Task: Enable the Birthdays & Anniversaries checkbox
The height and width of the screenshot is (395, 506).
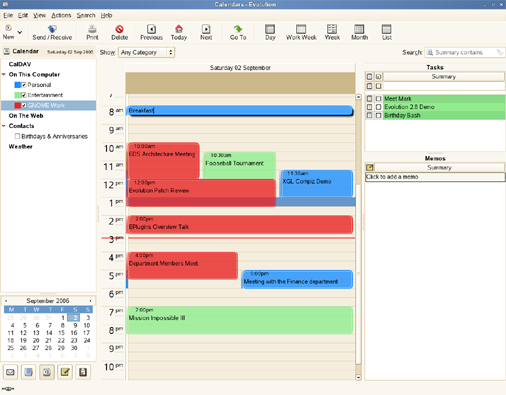Action: pos(17,136)
